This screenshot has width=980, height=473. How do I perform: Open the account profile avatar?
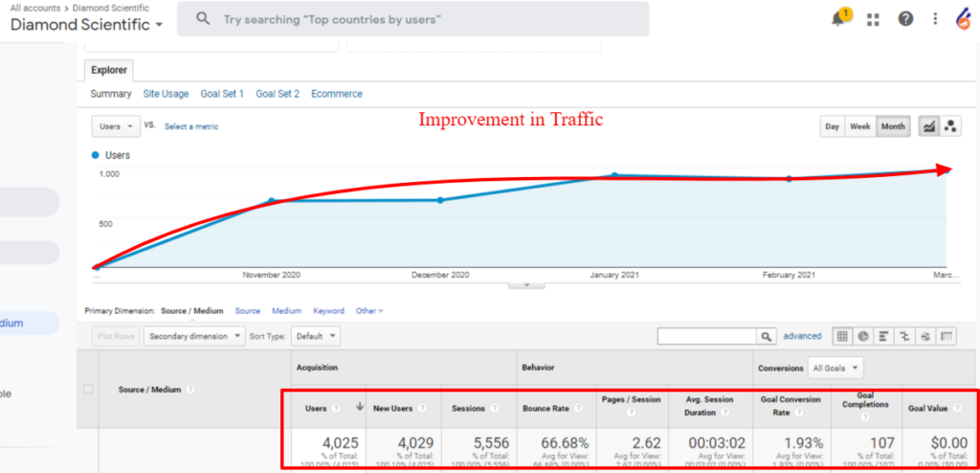963,19
